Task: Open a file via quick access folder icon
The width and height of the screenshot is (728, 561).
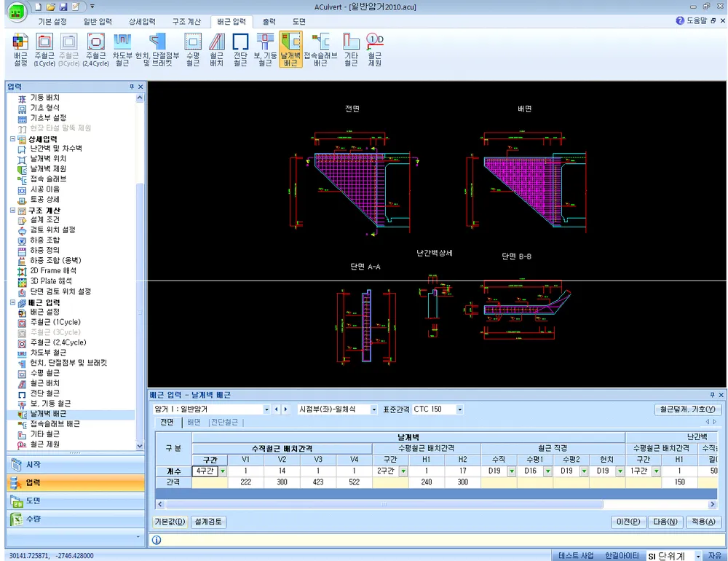Action: tap(51, 7)
